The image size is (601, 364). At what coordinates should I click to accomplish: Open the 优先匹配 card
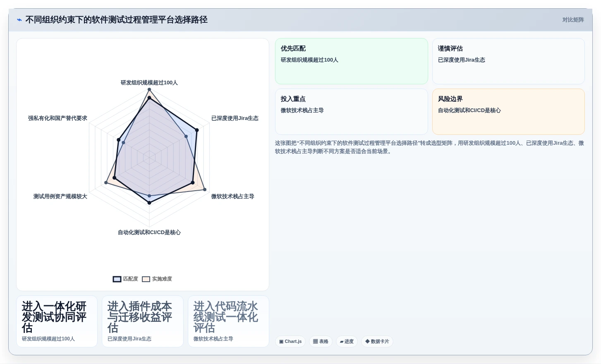[x=352, y=61]
